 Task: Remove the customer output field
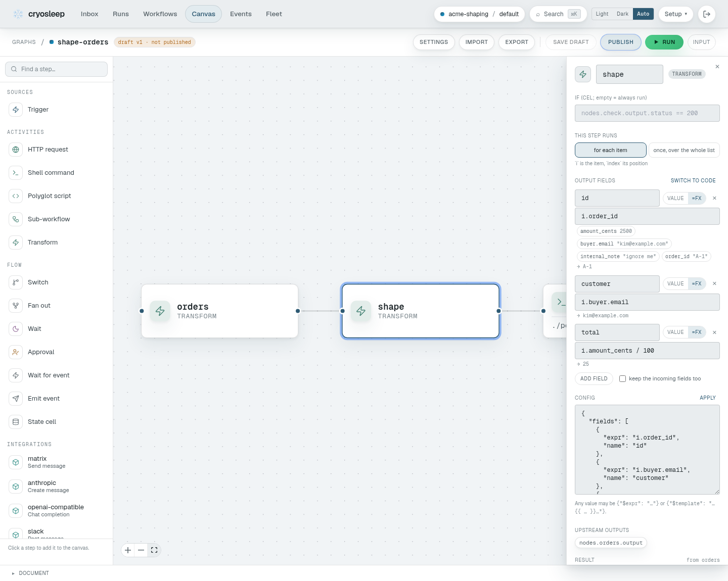(714, 283)
